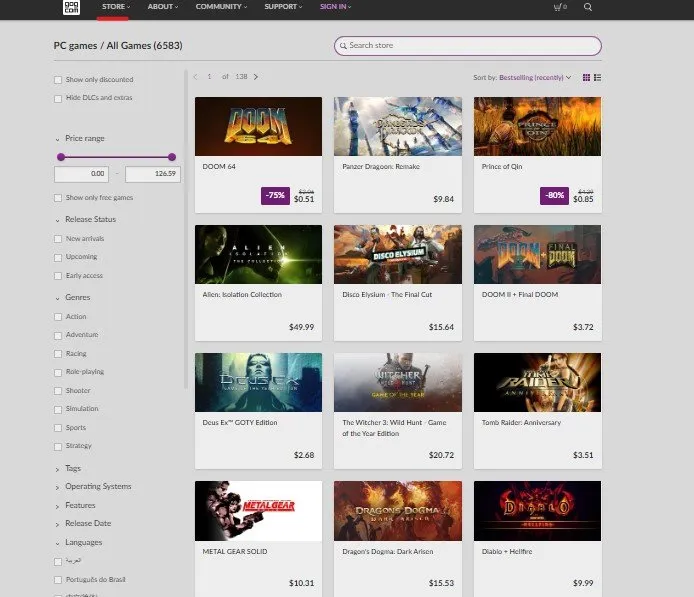This screenshot has height=597, width=694.
Task: Open Sort by Bestselling dropdown
Action: click(535, 77)
